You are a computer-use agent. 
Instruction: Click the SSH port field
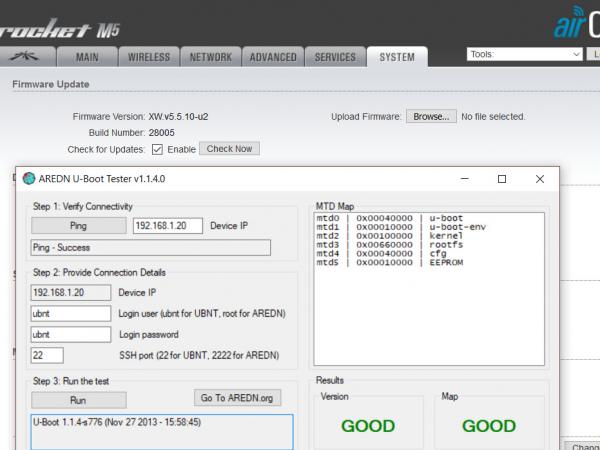(x=47, y=355)
